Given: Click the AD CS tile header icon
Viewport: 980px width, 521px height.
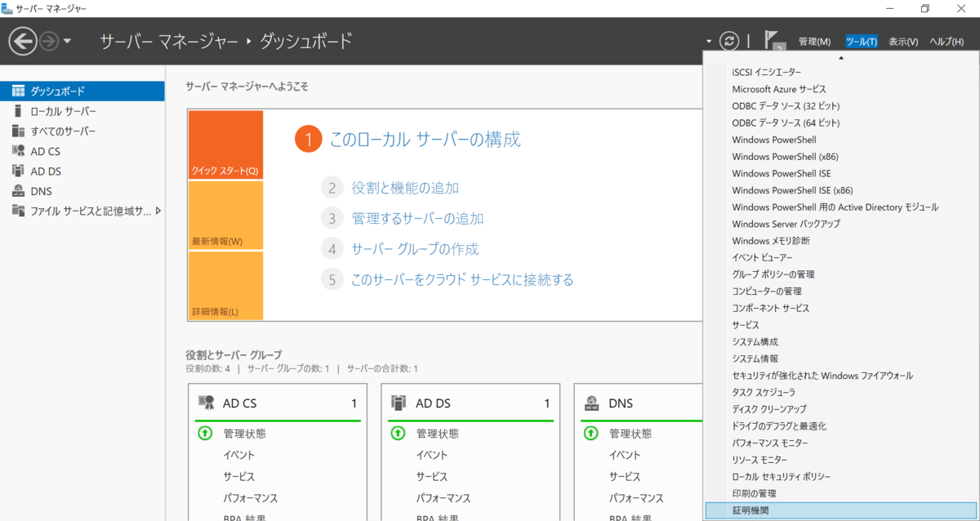Looking at the screenshot, I should pyautogui.click(x=207, y=403).
